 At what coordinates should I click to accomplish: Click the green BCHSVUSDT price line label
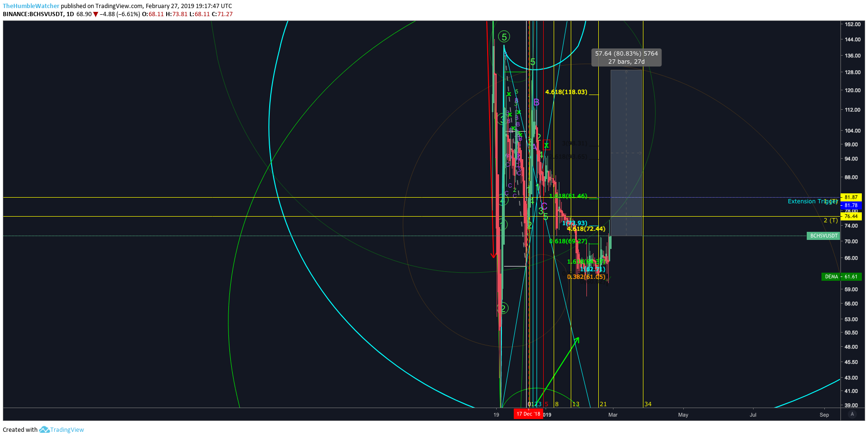823,236
